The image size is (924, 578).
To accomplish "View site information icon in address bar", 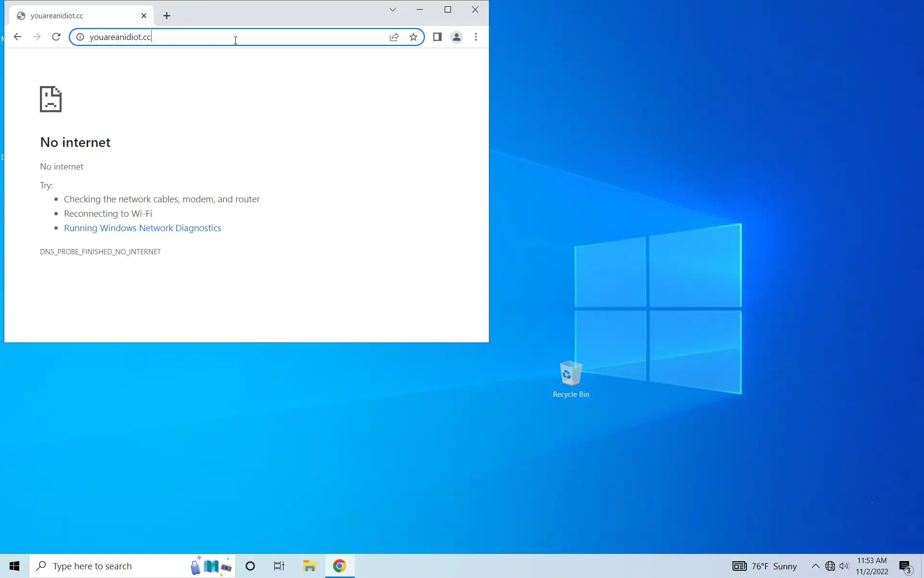I will [x=80, y=37].
